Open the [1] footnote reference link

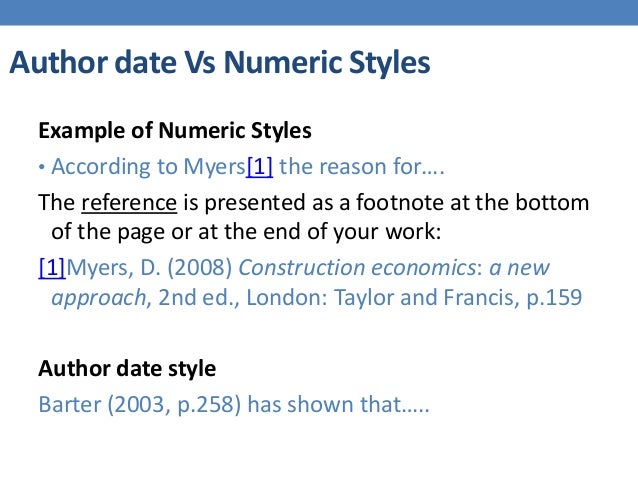point(52,268)
